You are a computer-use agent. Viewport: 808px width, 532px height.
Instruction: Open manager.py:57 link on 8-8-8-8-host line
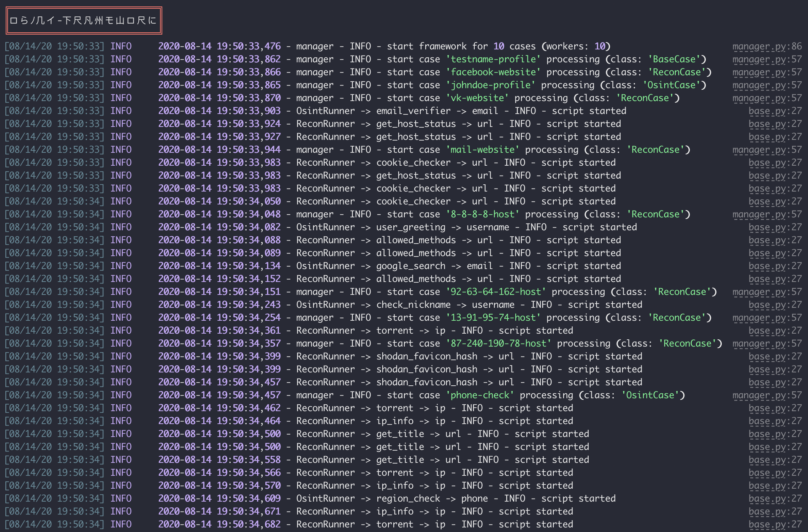tap(767, 214)
